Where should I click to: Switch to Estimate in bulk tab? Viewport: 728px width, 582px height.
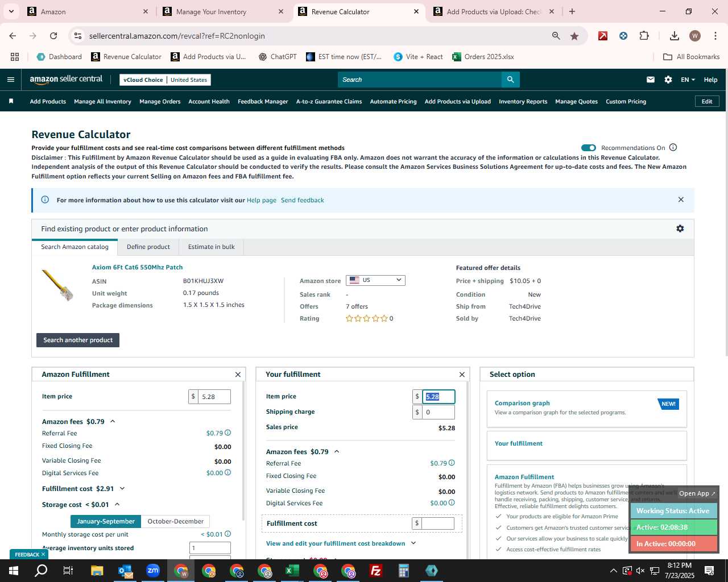[212, 247]
